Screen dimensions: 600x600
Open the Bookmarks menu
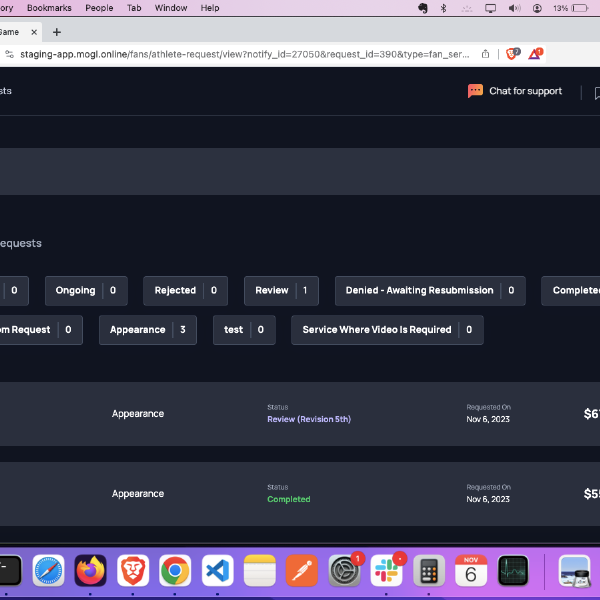pos(49,8)
